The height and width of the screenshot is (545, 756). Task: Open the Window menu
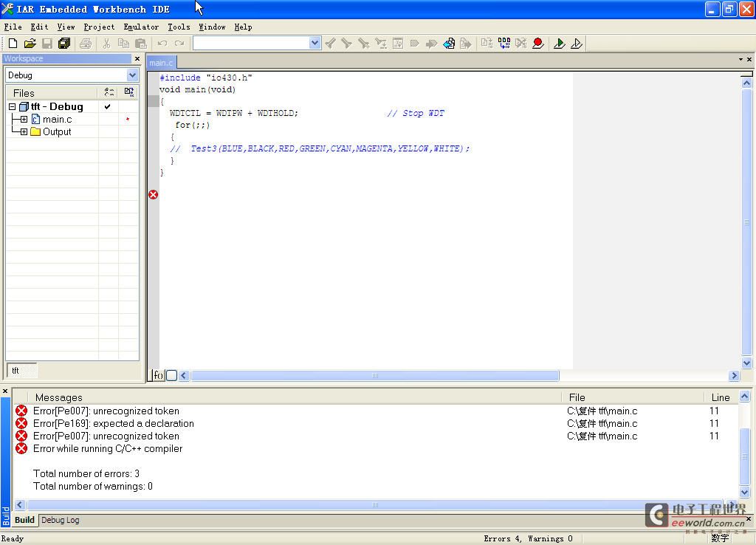pos(212,27)
